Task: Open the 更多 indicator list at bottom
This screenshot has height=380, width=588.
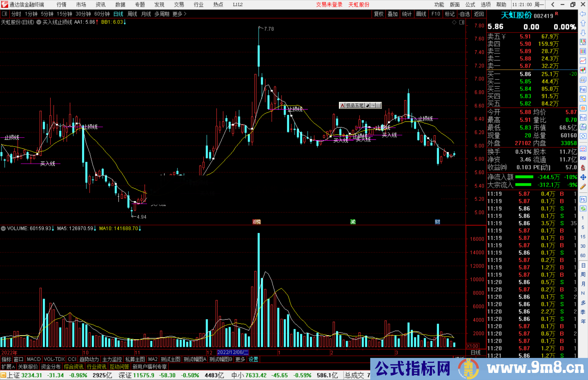Action: pyautogui.click(x=240, y=359)
